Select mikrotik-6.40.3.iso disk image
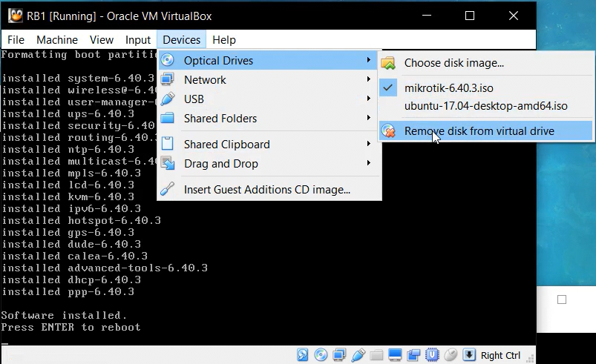596x364 pixels. tap(485, 88)
